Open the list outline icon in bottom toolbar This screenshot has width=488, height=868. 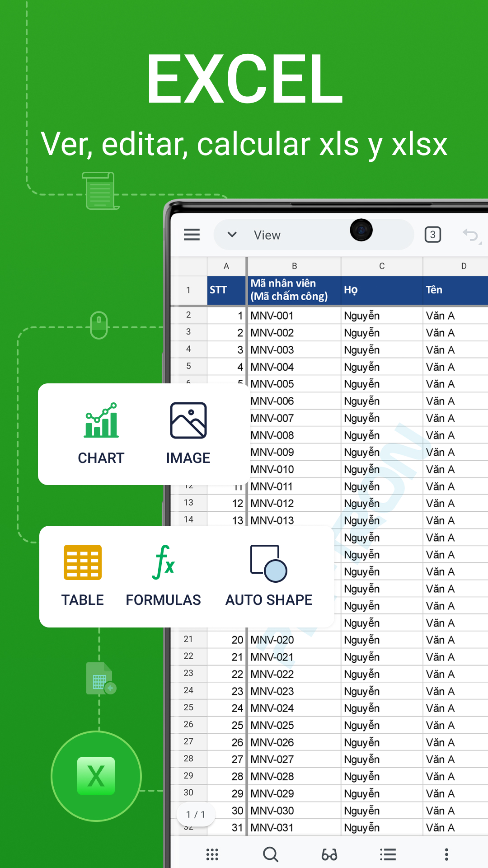[x=388, y=854]
